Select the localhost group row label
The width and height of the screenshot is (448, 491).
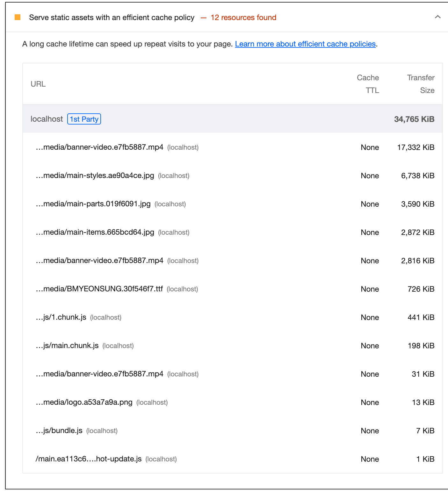pyautogui.click(x=47, y=119)
